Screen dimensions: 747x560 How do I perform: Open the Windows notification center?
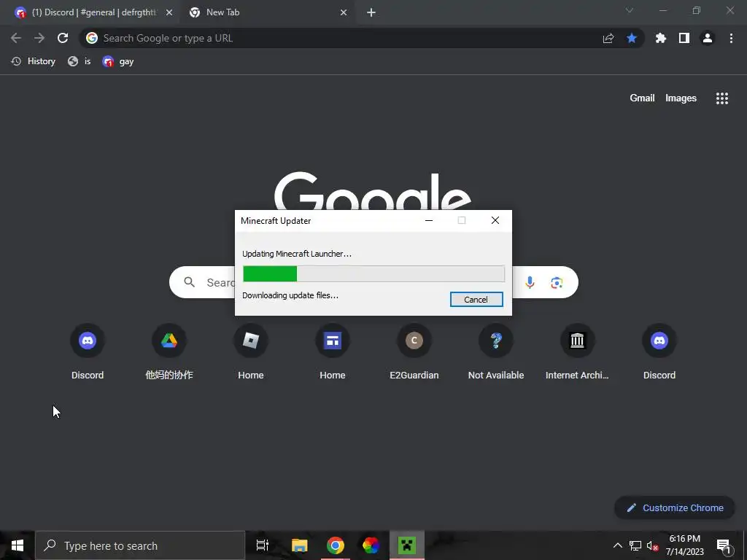[723, 545]
